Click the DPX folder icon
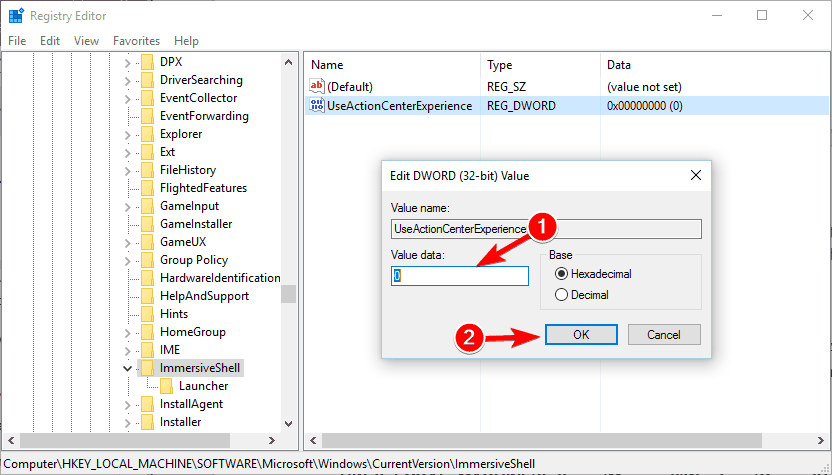This screenshot has height=475, width=832. click(x=148, y=62)
